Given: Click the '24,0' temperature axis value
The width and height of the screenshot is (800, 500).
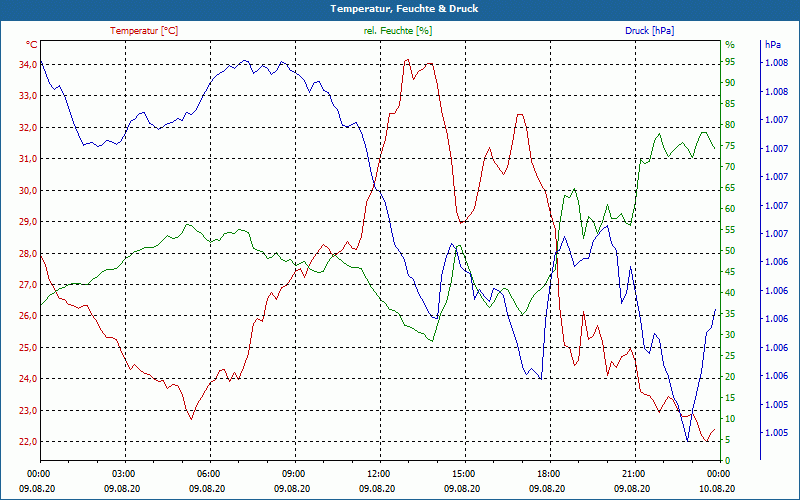Looking at the screenshot, I should [x=29, y=379].
